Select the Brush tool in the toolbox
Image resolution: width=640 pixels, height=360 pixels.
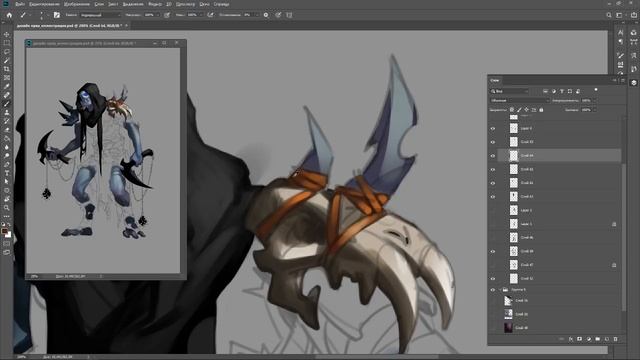[7, 104]
